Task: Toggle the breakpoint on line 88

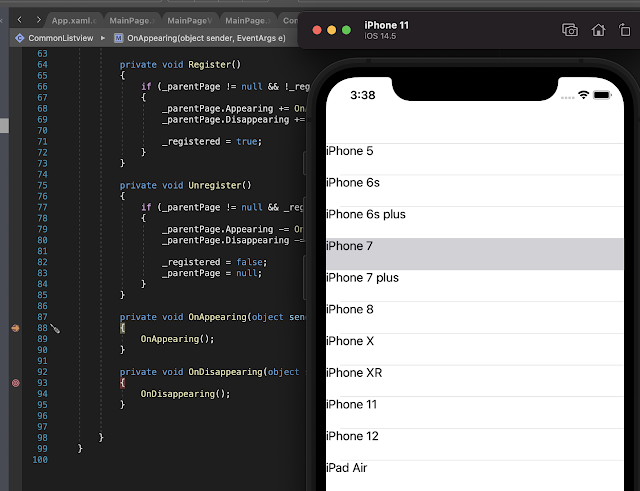Action: tap(16, 328)
